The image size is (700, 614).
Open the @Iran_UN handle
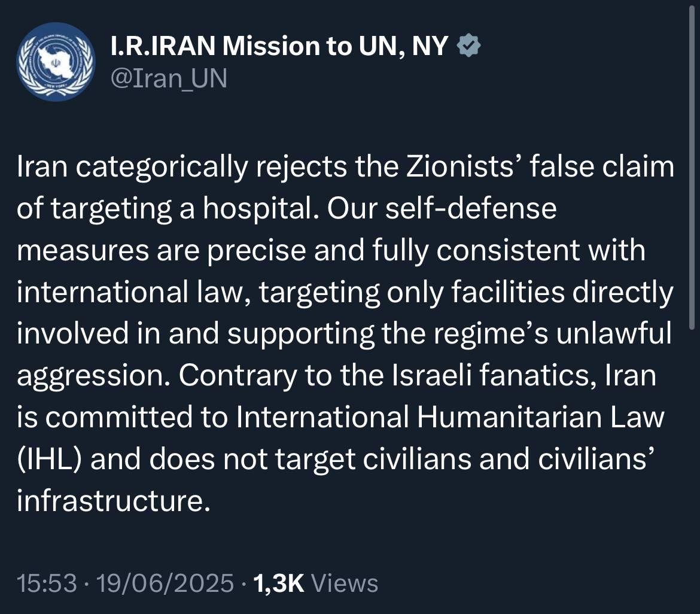[169, 78]
